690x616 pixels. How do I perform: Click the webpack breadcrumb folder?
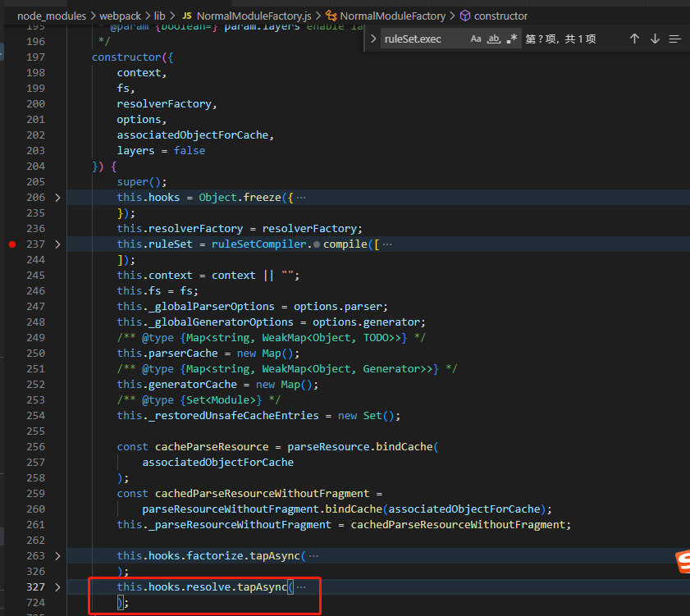tap(120, 16)
